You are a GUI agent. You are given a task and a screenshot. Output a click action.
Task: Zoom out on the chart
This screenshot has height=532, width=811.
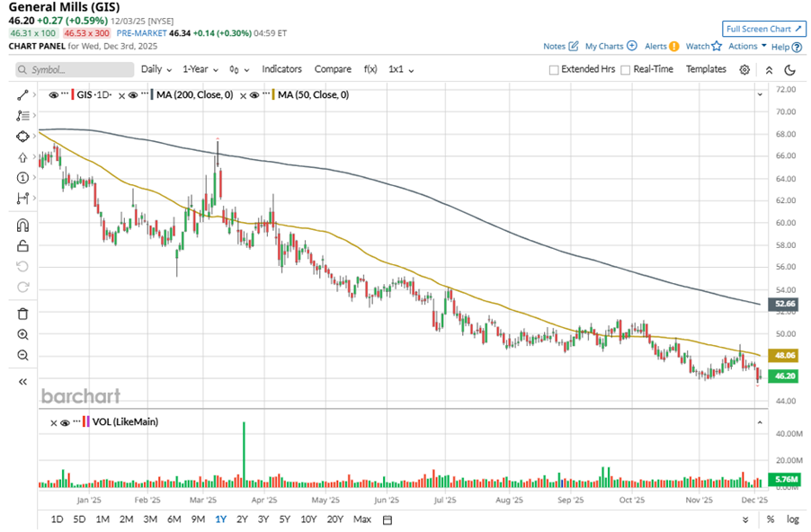[22, 355]
